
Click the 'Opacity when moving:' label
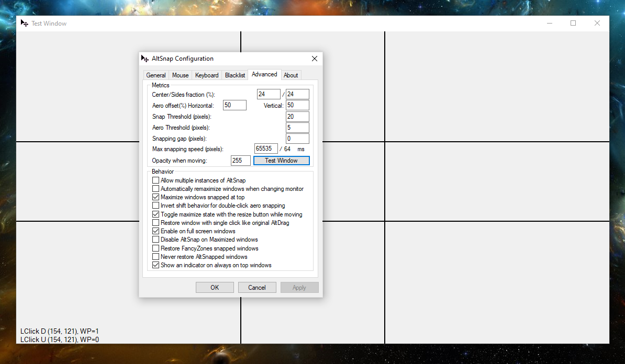180,161
